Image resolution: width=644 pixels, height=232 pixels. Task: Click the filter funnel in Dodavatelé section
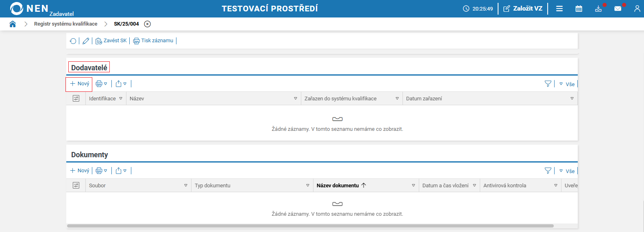click(548, 84)
